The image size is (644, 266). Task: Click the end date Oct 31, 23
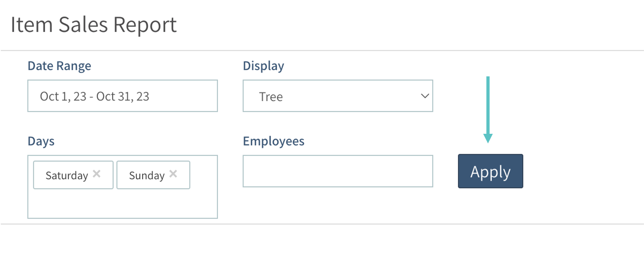pyautogui.click(x=123, y=96)
